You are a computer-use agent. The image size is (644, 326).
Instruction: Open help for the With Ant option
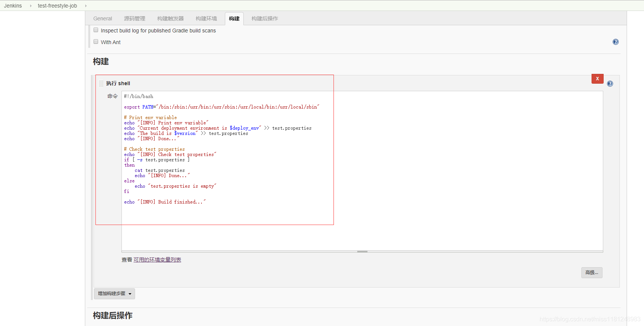click(x=615, y=42)
